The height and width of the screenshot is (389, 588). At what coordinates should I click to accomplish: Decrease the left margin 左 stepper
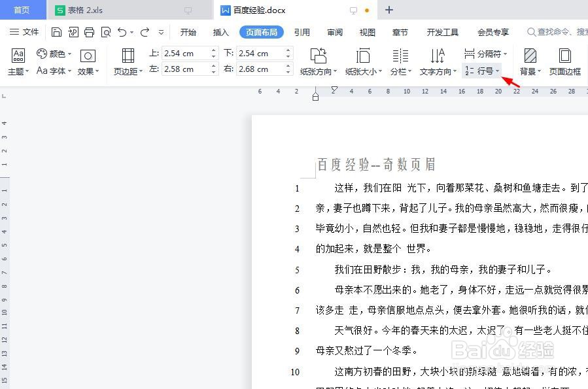(x=214, y=73)
